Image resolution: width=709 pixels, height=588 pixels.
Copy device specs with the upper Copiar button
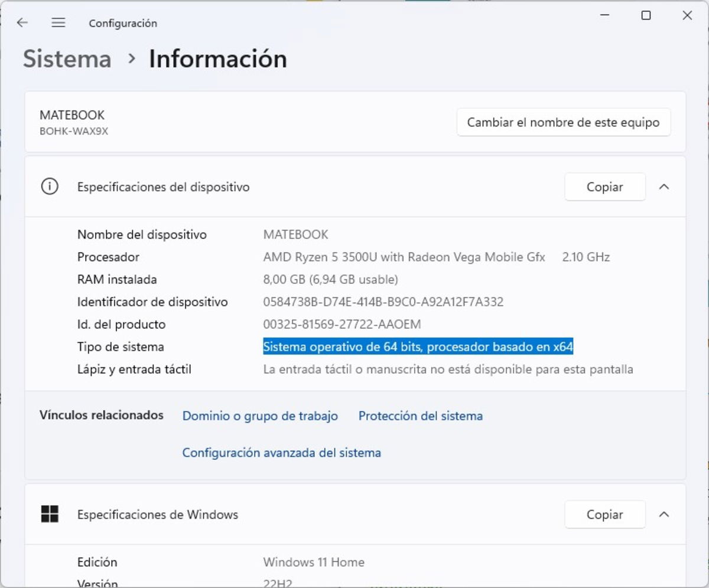click(604, 187)
